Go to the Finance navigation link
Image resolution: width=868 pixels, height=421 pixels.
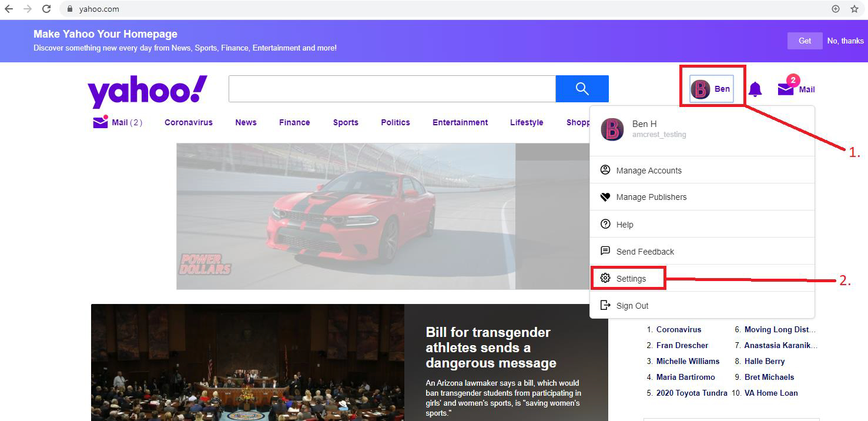tap(294, 122)
